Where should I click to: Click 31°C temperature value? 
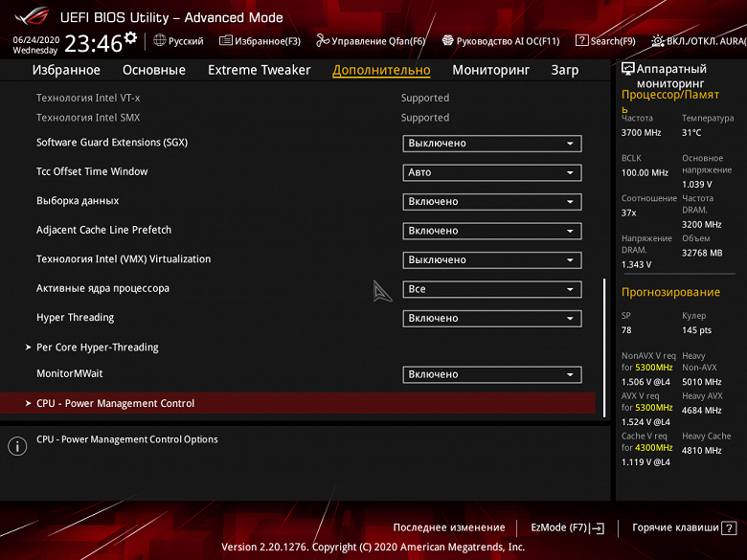(691, 133)
